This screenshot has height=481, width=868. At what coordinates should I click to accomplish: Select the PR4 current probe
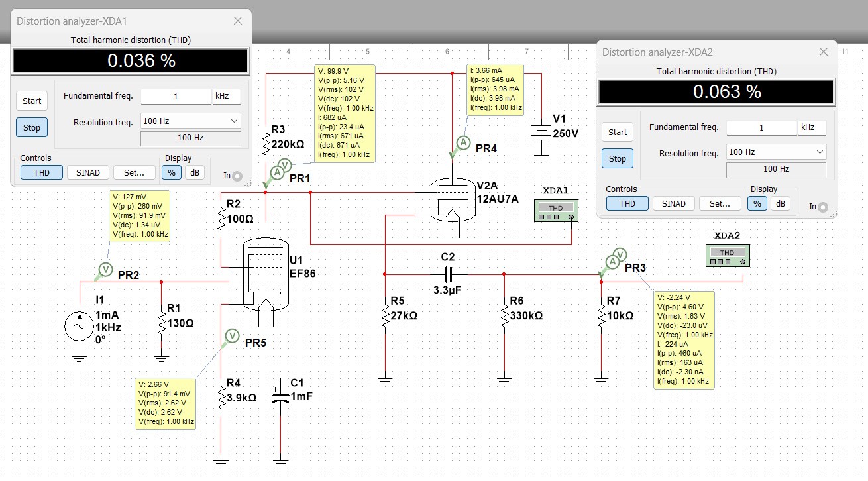pyautogui.click(x=464, y=144)
